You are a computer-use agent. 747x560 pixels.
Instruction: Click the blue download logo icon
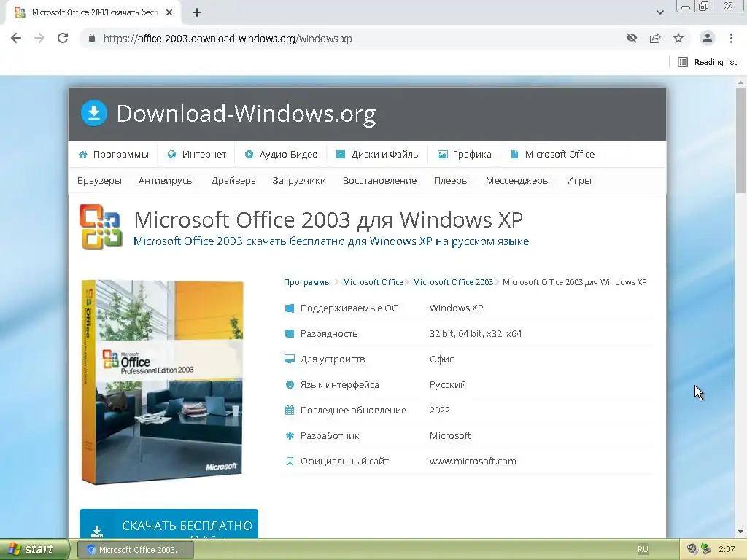pos(94,113)
